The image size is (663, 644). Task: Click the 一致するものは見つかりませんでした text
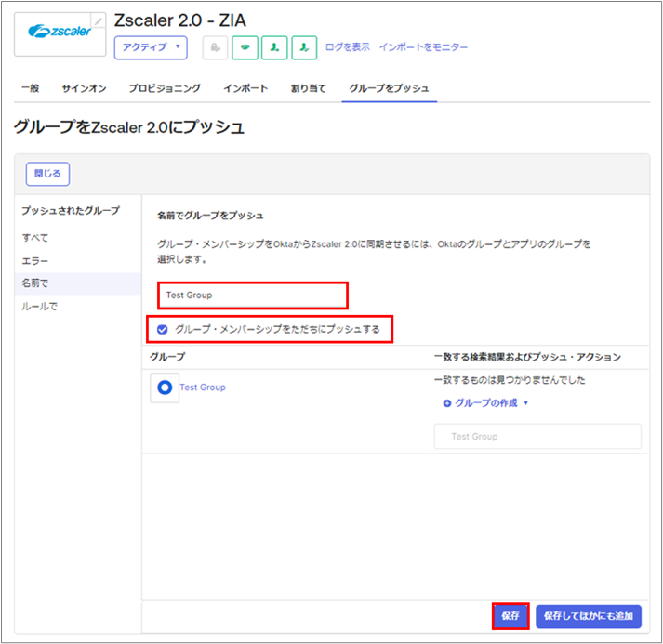click(x=510, y=380)
